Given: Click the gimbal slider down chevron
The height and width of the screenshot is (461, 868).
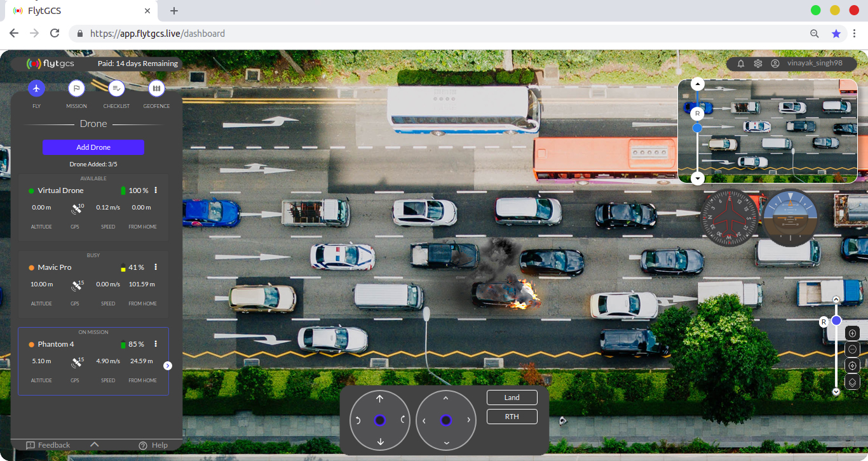Looking at the screenshot, I should point(836,392).
